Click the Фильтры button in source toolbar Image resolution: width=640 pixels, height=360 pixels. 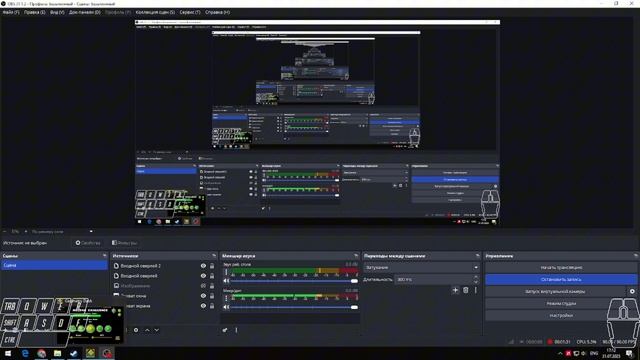(x=124, y=243)
